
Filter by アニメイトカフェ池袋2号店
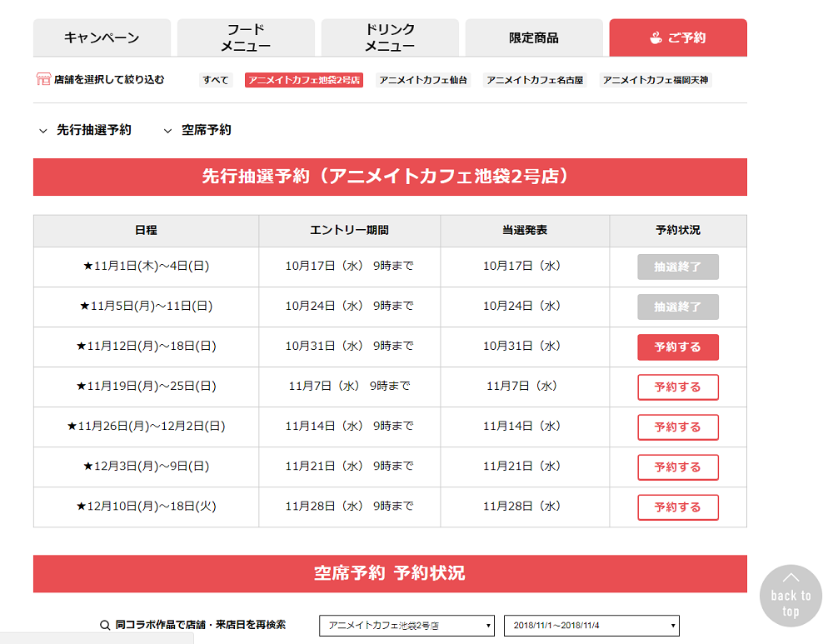(304, 80)
